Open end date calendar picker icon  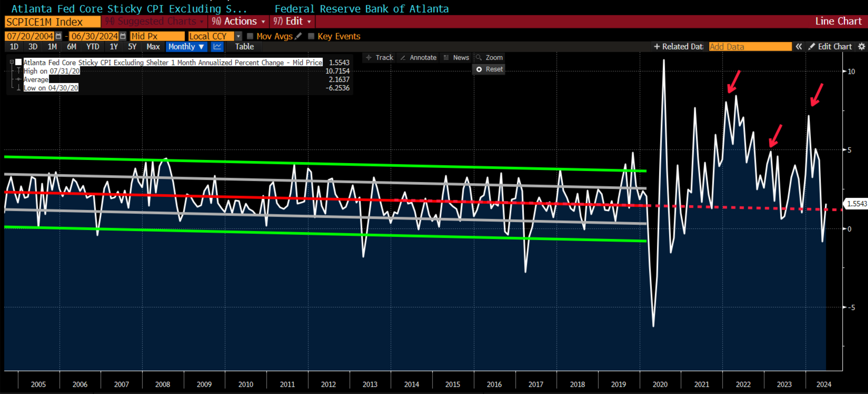pyautogui.click(x=122, y=36)
